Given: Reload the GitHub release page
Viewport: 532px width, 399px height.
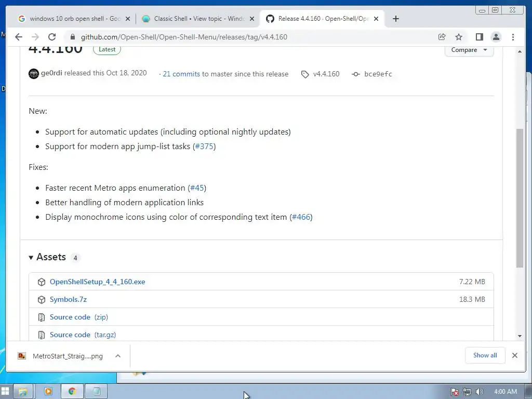Looking at the screenshot, I should point(51,37).
